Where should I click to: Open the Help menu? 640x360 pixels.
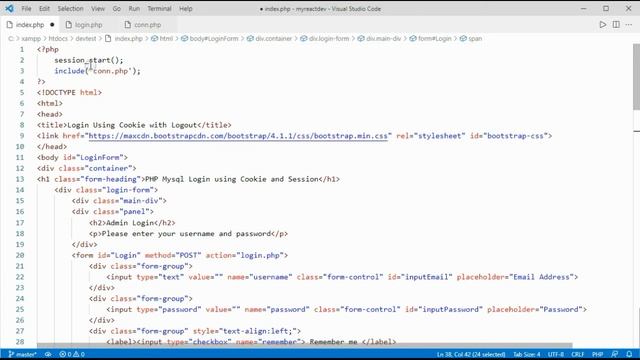(186, 9)
